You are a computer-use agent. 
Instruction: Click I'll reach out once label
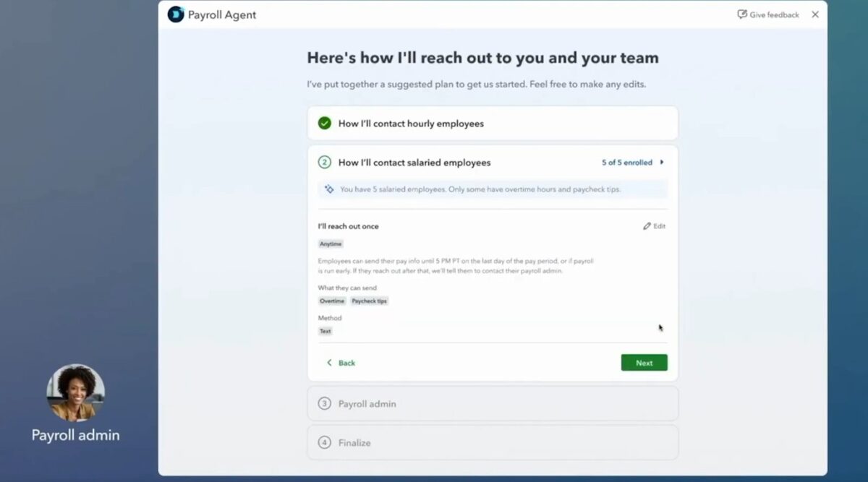348,226
